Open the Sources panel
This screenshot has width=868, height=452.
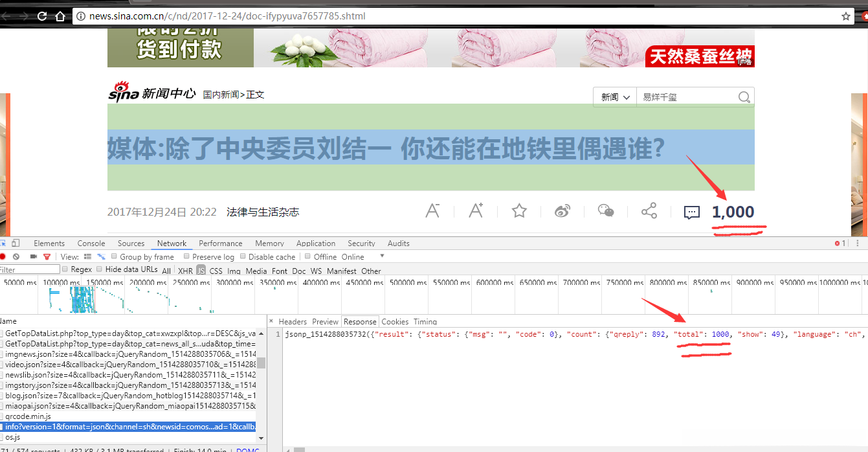(x=131, y=243)
